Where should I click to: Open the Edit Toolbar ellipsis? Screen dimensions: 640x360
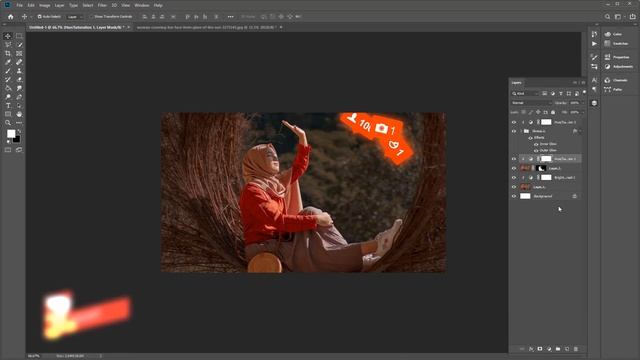19,123
